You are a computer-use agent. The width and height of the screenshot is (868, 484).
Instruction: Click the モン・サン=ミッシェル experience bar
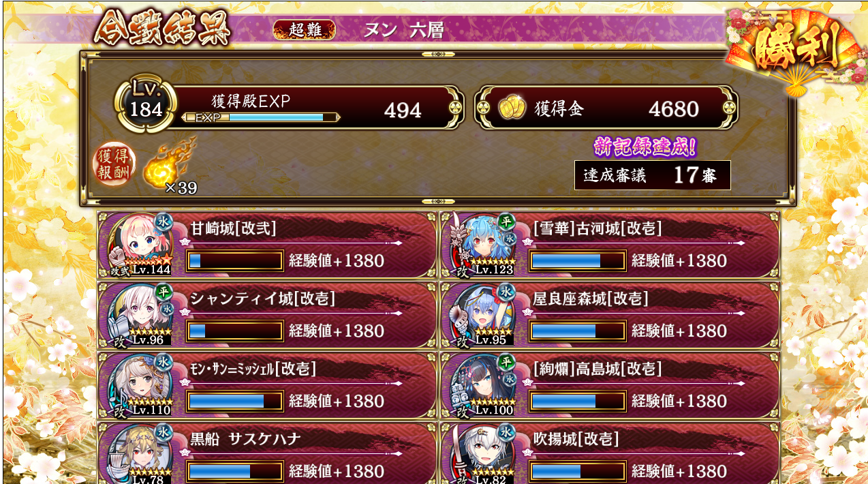coord(235,401)
